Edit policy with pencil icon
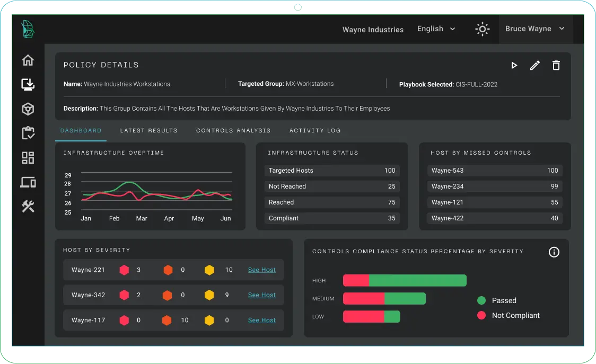 coord(535,65)
